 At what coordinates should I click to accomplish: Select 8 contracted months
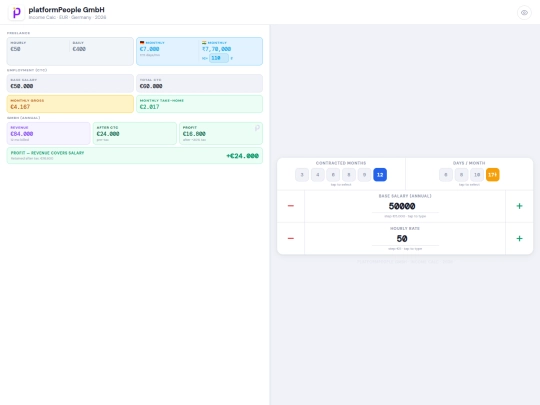tap(349, 175)
